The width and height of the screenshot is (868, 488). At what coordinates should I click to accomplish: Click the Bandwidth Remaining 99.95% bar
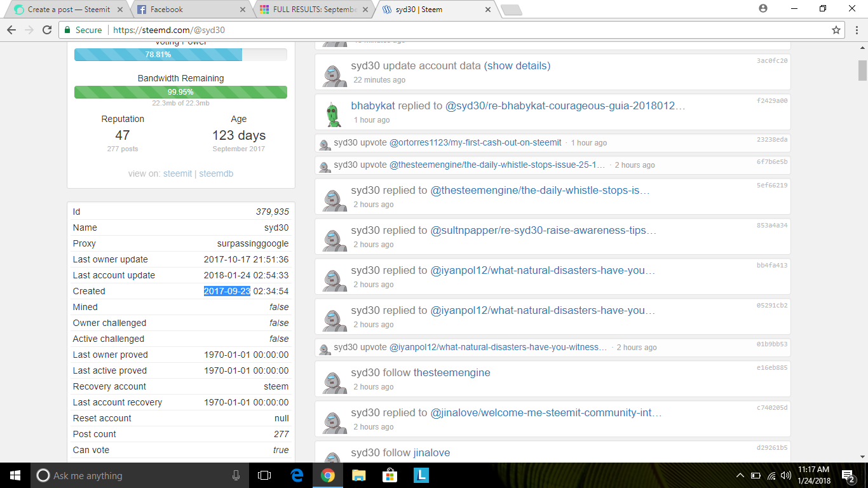coord(180,92)
